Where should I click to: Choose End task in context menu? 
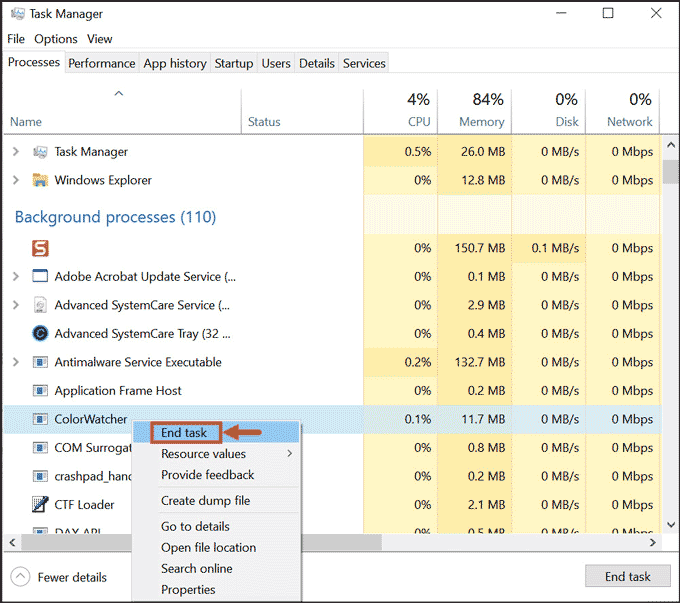(x=216, y=433)
